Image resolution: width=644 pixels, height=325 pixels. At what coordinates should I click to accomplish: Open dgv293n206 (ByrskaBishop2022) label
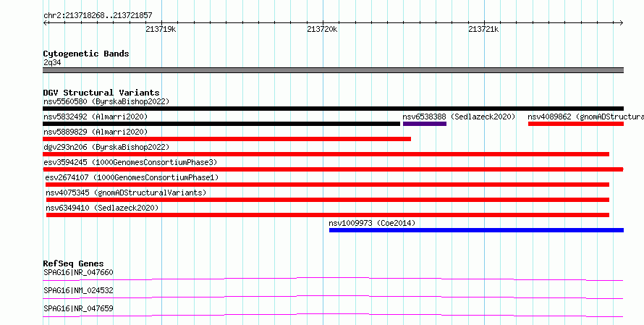(x=106, y=147)
